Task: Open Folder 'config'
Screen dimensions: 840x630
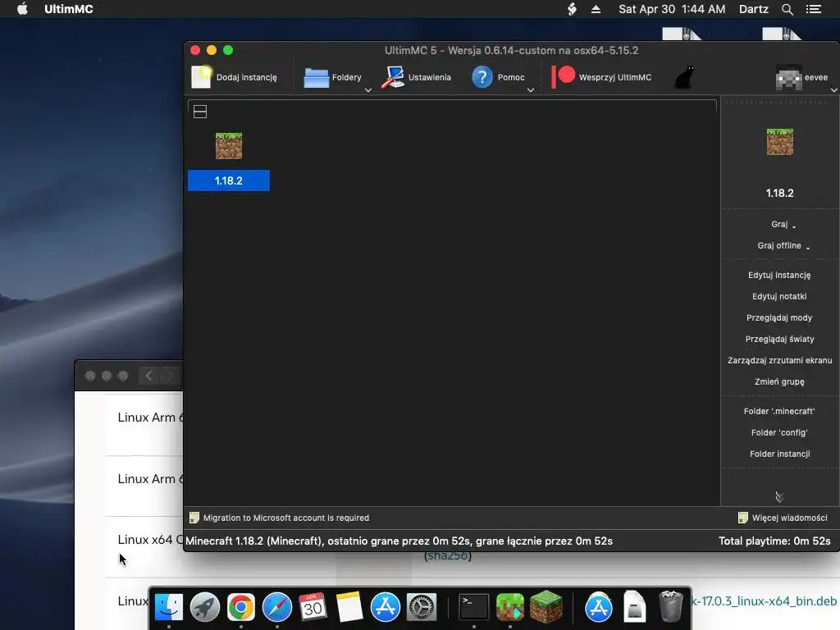Action: pos(779,433)
